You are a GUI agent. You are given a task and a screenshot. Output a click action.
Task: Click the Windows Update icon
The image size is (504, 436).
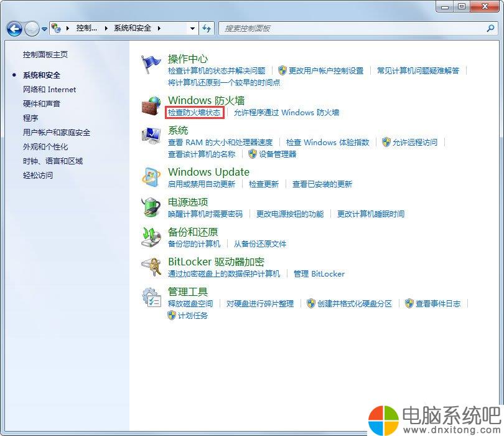coord(151,177)
